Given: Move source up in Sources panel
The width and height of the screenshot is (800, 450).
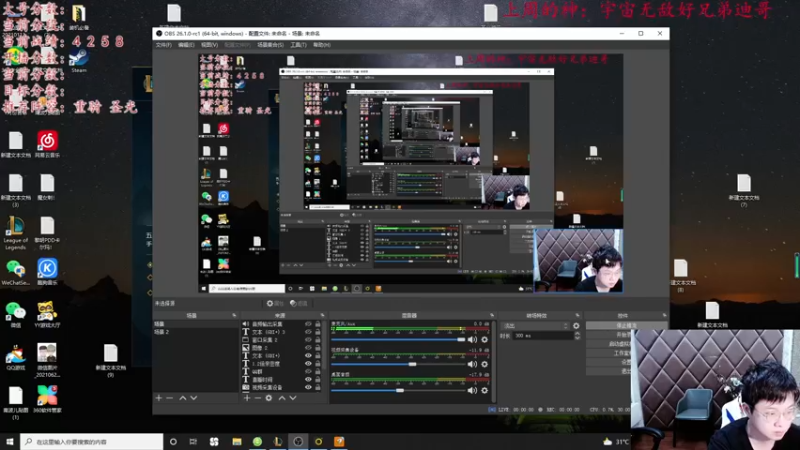Looking at the screenshot, I should coord(282,398).
